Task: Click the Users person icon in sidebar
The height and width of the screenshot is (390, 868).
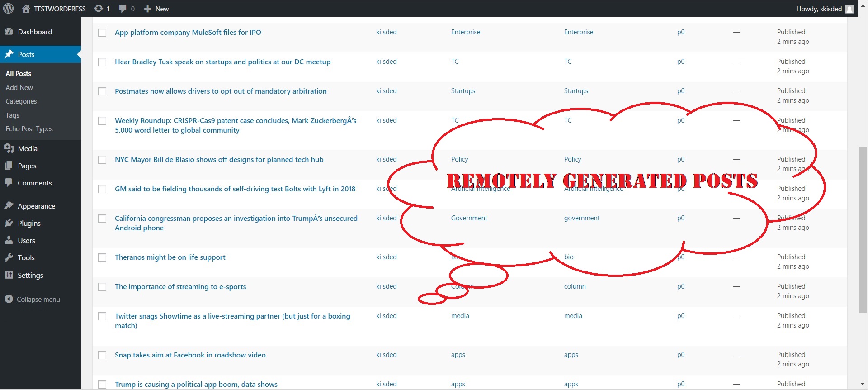Action: click(x=9, y=240)
